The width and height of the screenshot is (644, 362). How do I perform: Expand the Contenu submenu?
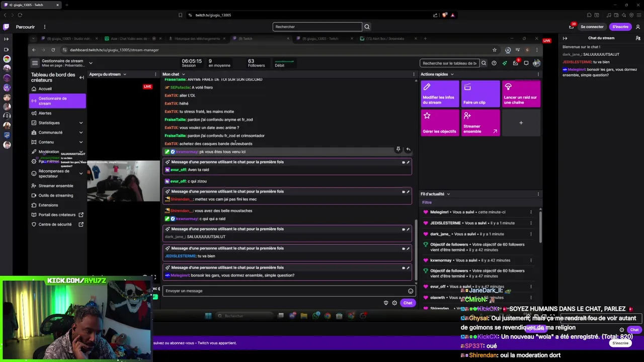point(81,142)
